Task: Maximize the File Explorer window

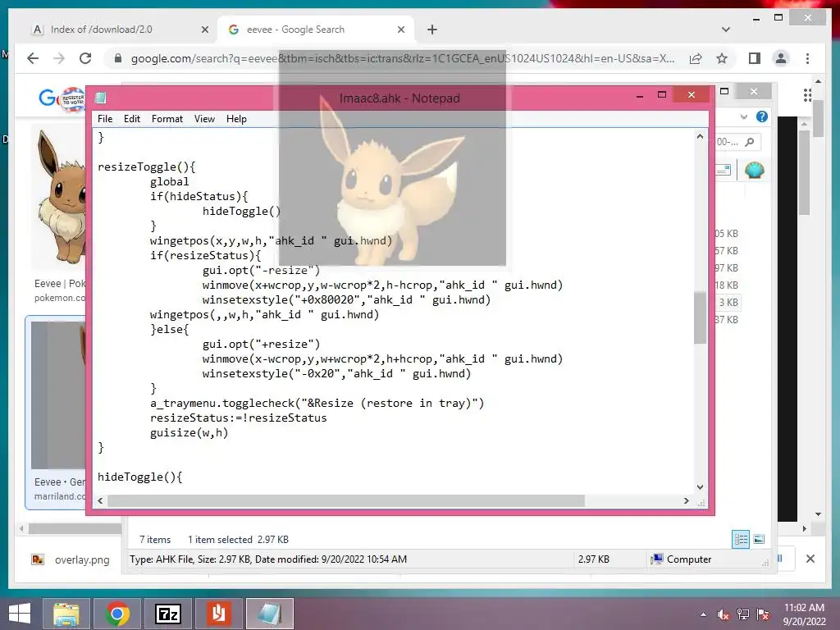Action: click(724, 92)
